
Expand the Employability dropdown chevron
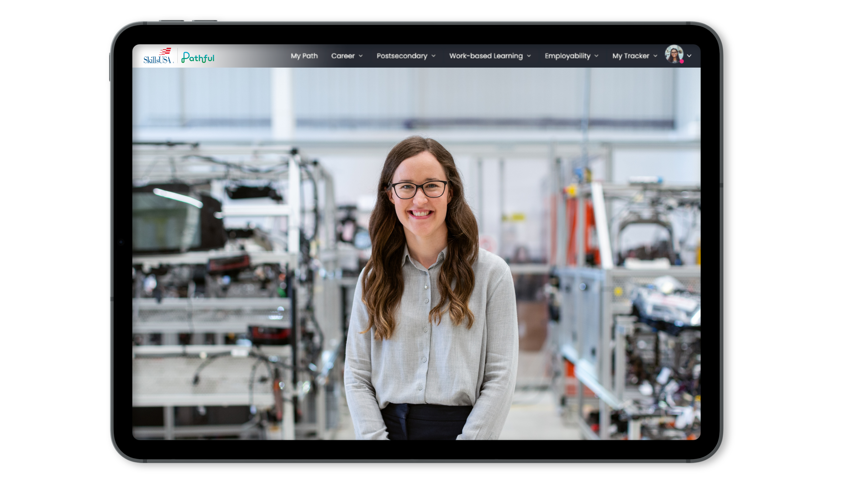pos(596,56)
